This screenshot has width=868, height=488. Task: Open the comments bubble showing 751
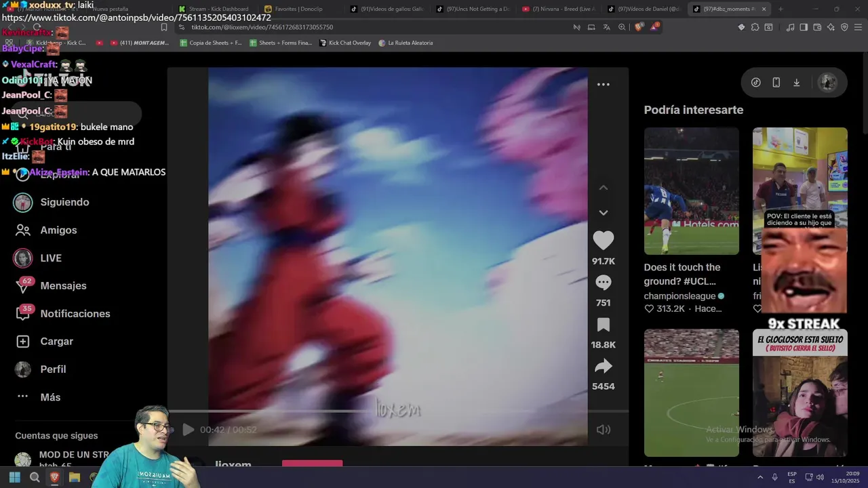click(603, 283)
